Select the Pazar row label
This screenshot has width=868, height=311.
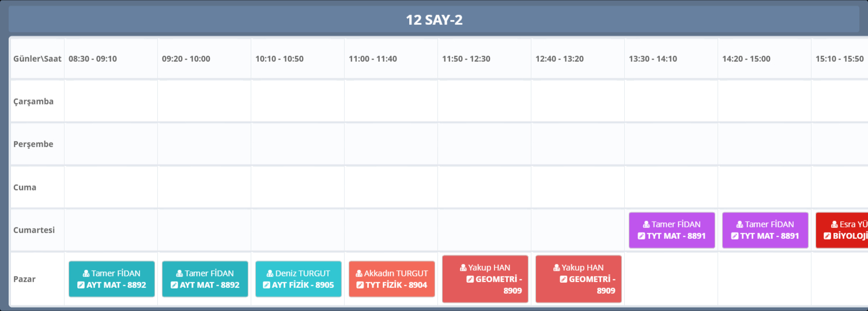(25, 279)
